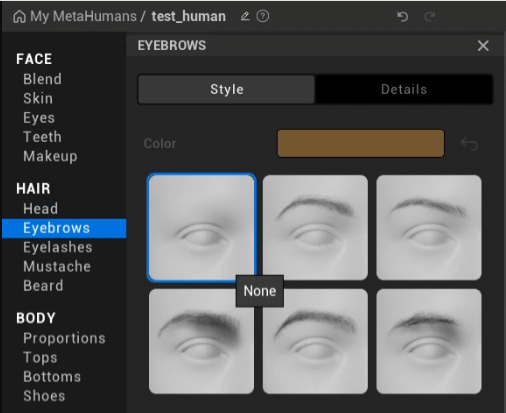Select the Style tab
Screen dimensions: 506x413
coord(227,89)
